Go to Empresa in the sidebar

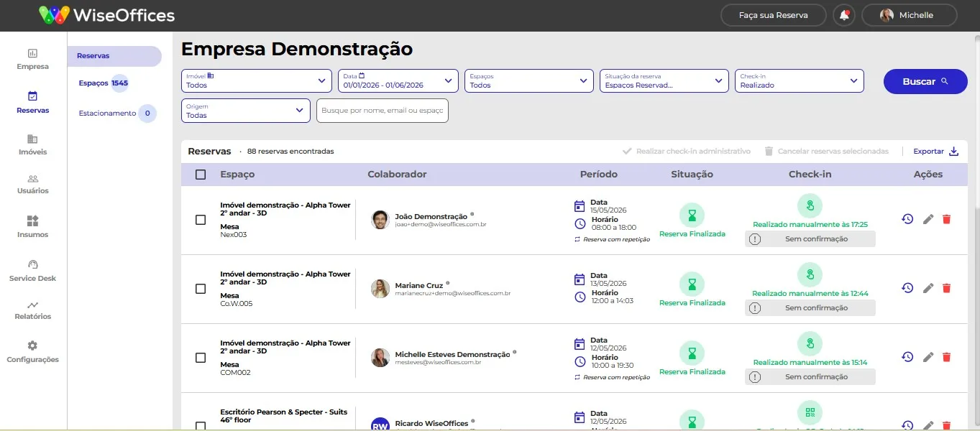33,59
